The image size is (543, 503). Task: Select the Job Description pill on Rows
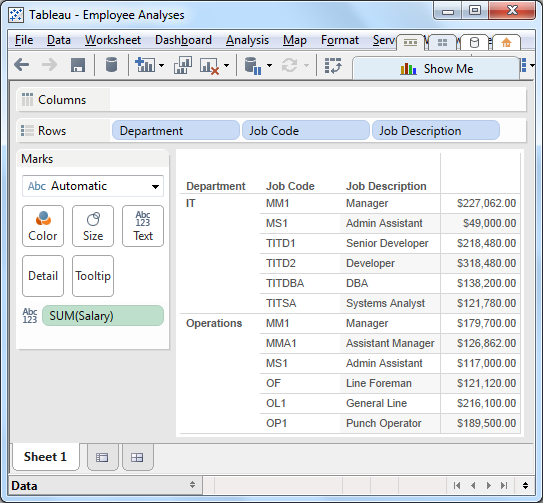pos(436,131)
